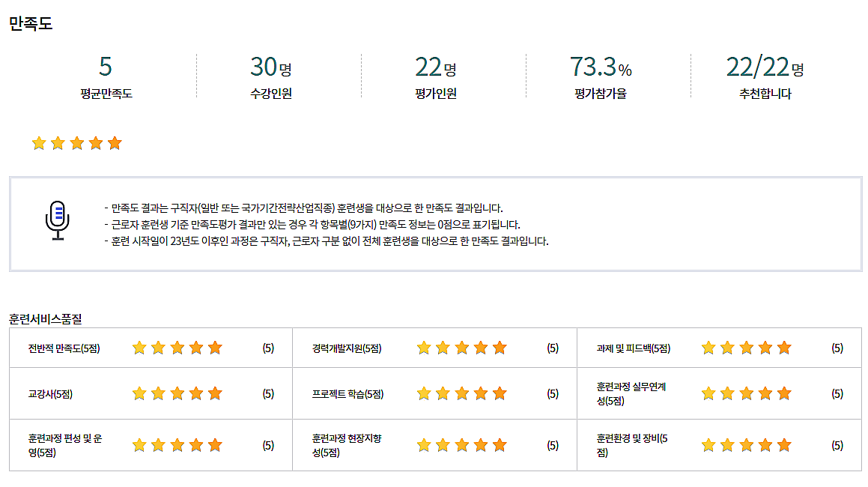
Task: Select the 평균만족도 score value 5
Action: (106, 67)
